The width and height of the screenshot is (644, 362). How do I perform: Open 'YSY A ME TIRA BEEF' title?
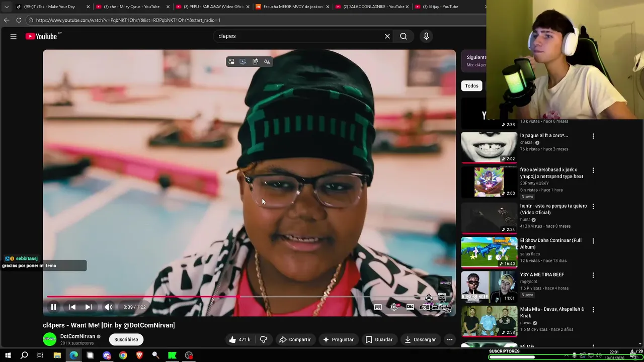click(x=542, y=275)
